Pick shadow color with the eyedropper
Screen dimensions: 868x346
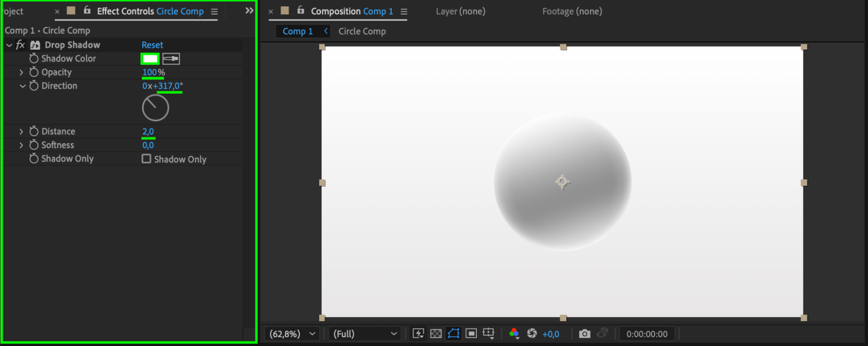tap(171, 58)
